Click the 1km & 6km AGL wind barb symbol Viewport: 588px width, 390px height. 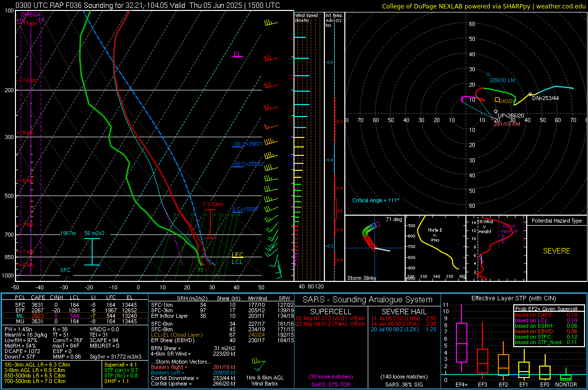point(259,365)
